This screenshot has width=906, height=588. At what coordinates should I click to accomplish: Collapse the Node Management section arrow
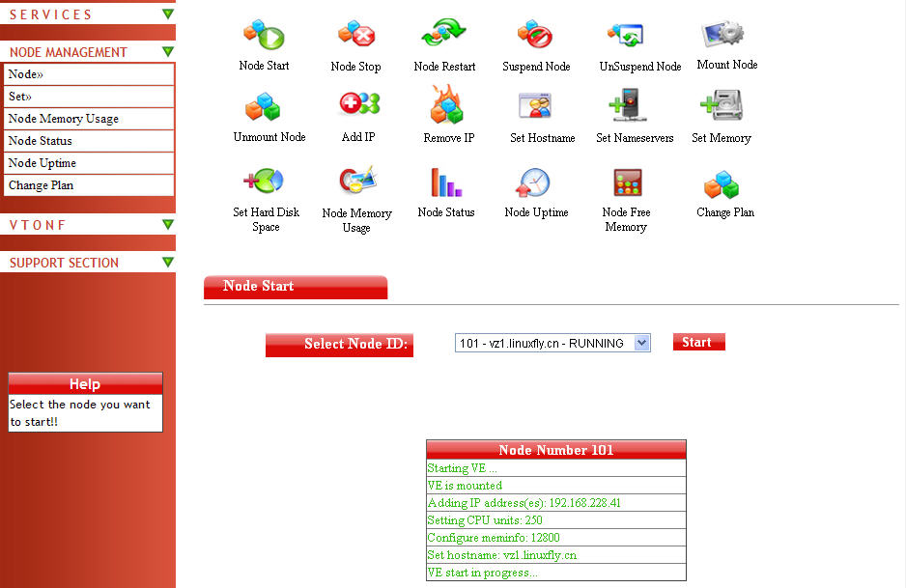pos(168,52)
